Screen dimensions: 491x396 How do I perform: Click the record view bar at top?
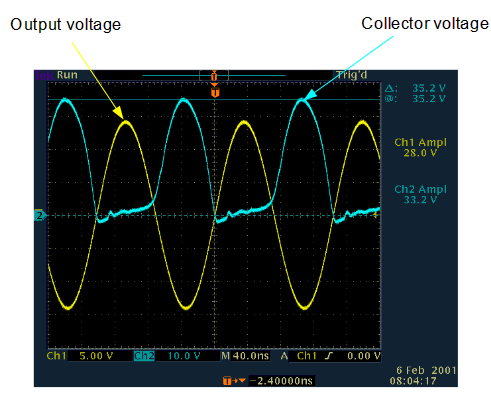click(214, 76)
